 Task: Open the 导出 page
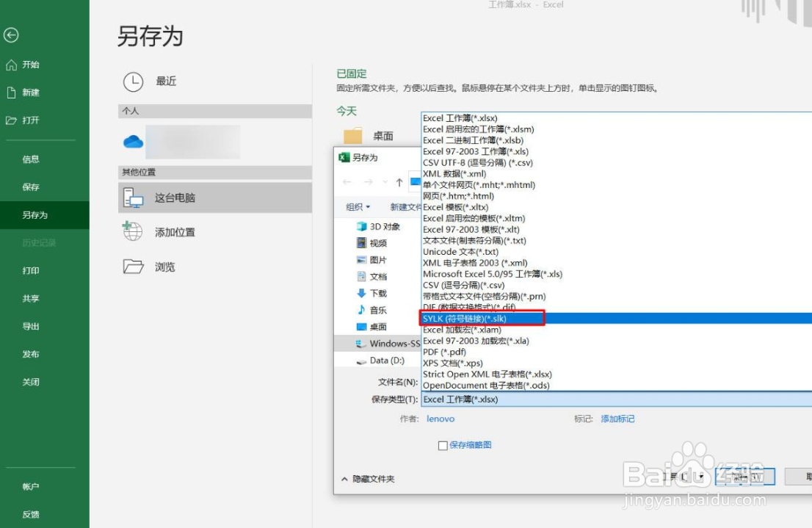pos(31,327)
